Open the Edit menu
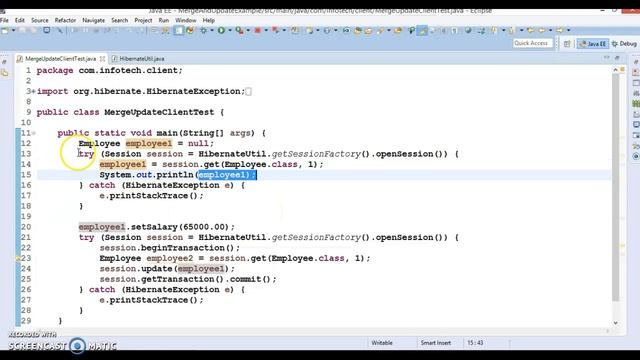640x360 pixels. click(x=20, y=20)
